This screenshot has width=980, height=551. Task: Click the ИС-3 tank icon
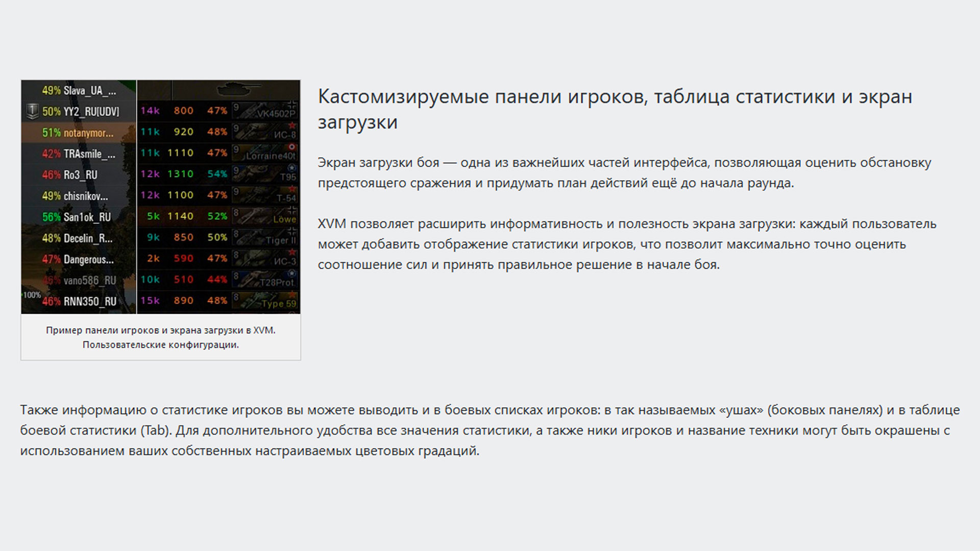pos(265,258)
